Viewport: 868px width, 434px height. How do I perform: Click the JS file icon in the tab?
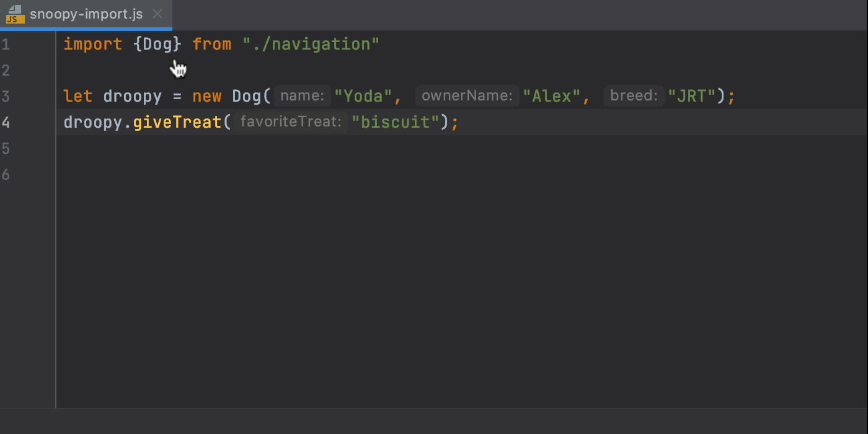pyautogui.click(x=15, y=14)
